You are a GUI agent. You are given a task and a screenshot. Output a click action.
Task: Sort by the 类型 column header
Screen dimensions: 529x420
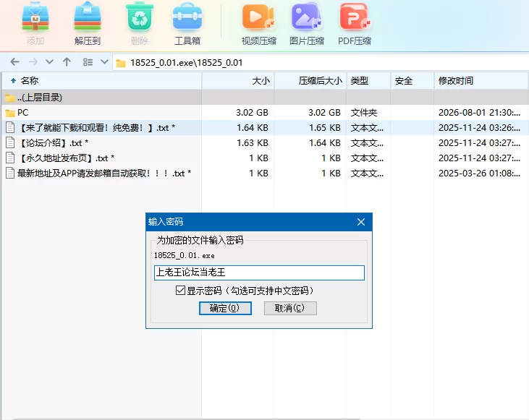tap(368, 81)
